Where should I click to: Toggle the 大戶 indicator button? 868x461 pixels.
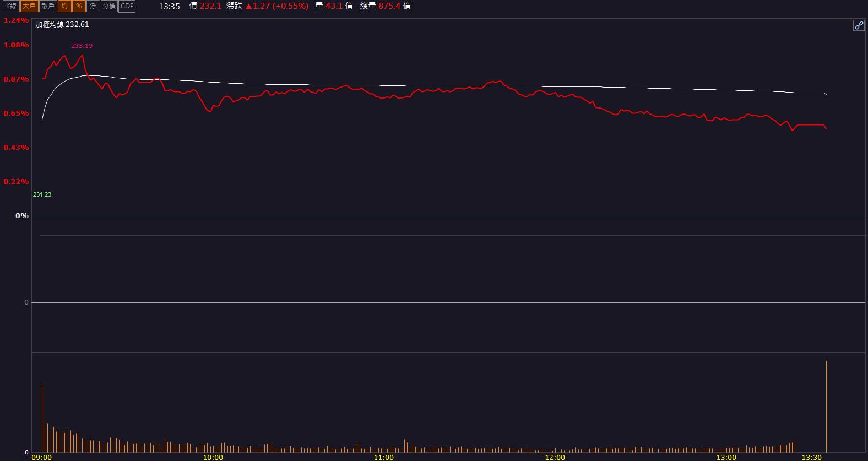[x=29, y=6]
